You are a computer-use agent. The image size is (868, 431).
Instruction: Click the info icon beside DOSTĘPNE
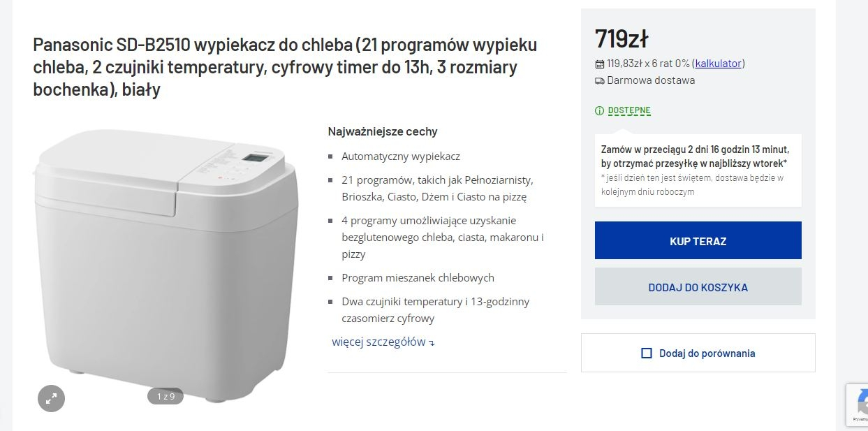click(599, 110)
